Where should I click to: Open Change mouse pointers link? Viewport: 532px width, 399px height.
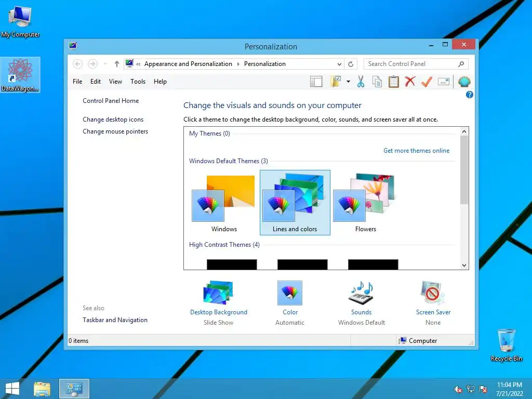[x=115, y=131]
